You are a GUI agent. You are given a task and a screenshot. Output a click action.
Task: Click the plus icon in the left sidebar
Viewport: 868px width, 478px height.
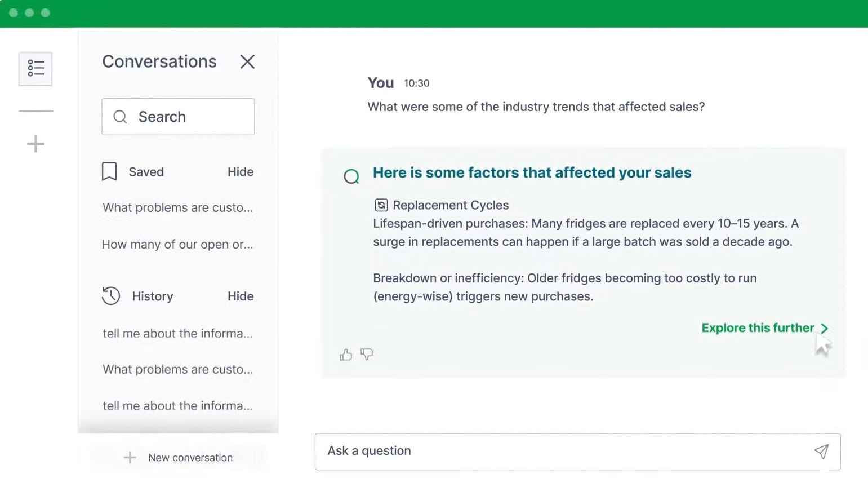click(35, 143)
